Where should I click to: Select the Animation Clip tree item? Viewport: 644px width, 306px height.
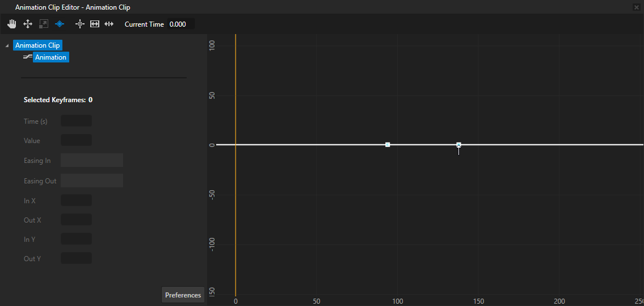coord(37,45)
